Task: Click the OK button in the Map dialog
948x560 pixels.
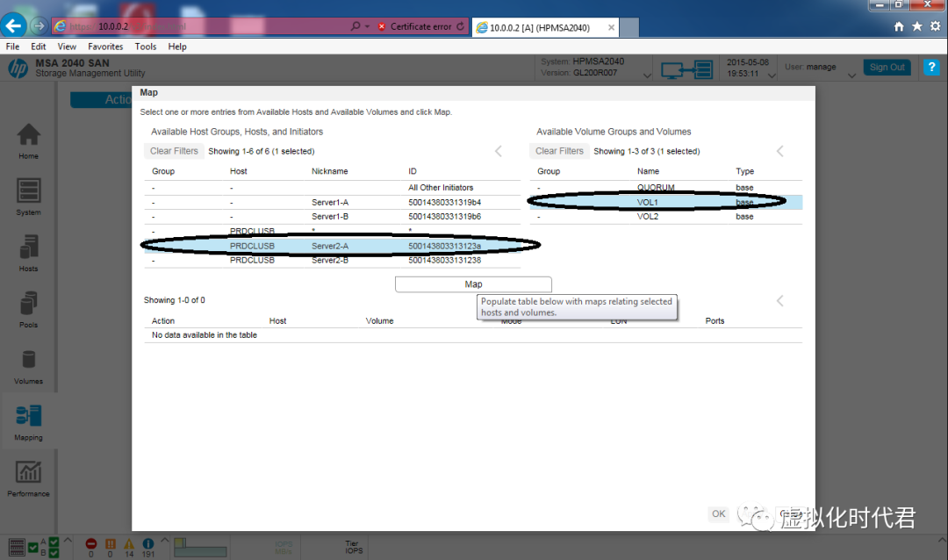Action: coord(718,514)
